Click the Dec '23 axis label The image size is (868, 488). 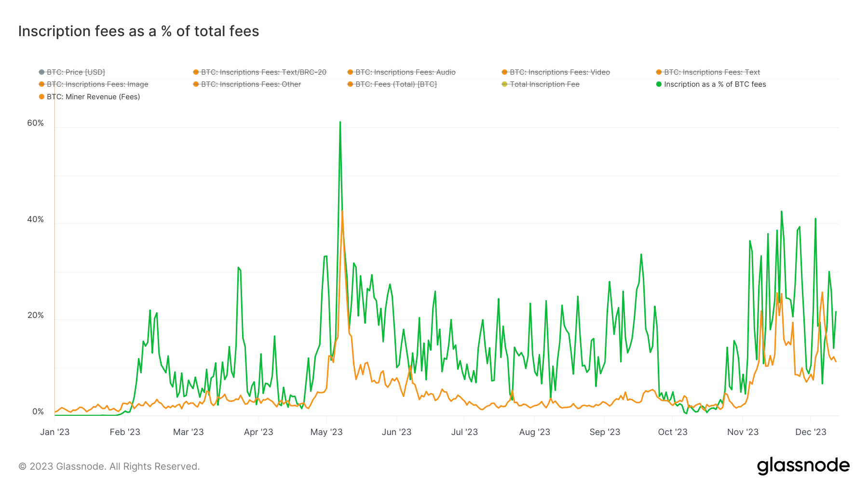click(x=811, y=432)
